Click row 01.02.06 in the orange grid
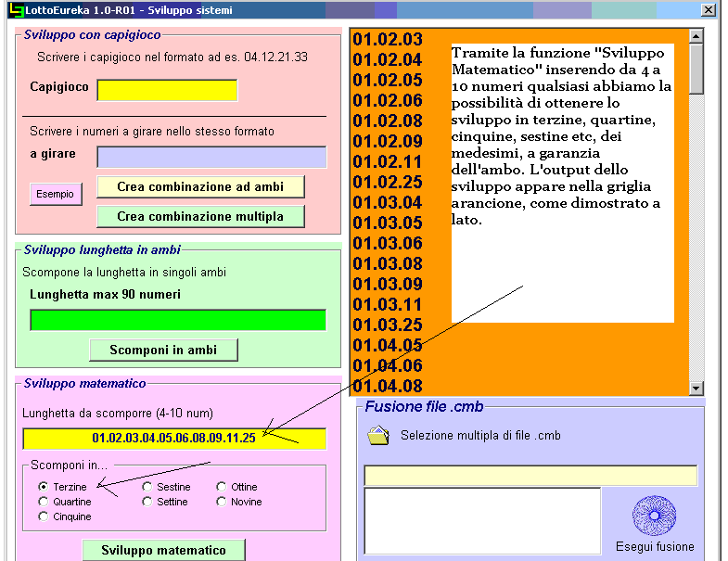 tap(388, 100)
